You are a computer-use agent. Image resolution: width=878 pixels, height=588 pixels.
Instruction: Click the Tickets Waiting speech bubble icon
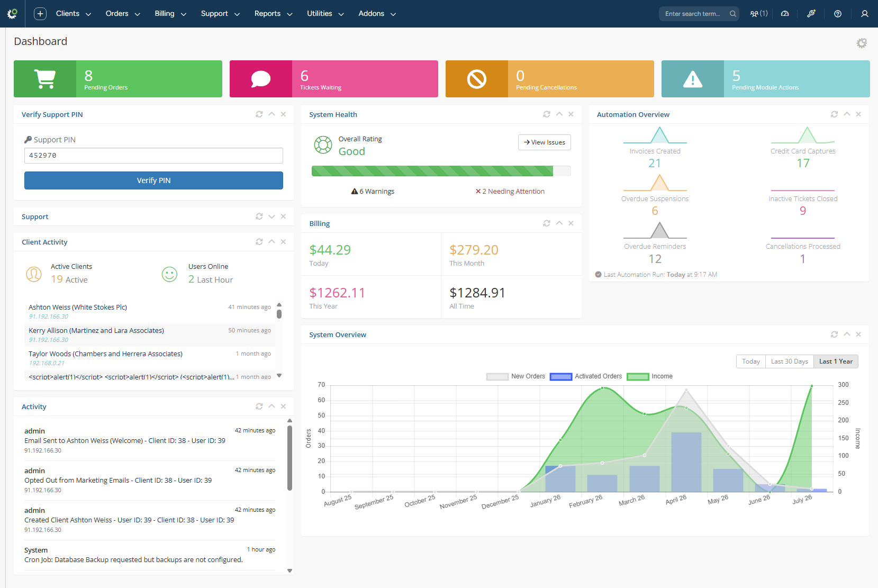(261, 79)
